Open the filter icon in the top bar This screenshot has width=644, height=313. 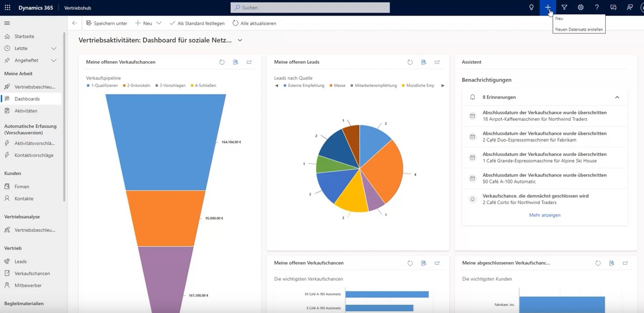click(564, 7)
